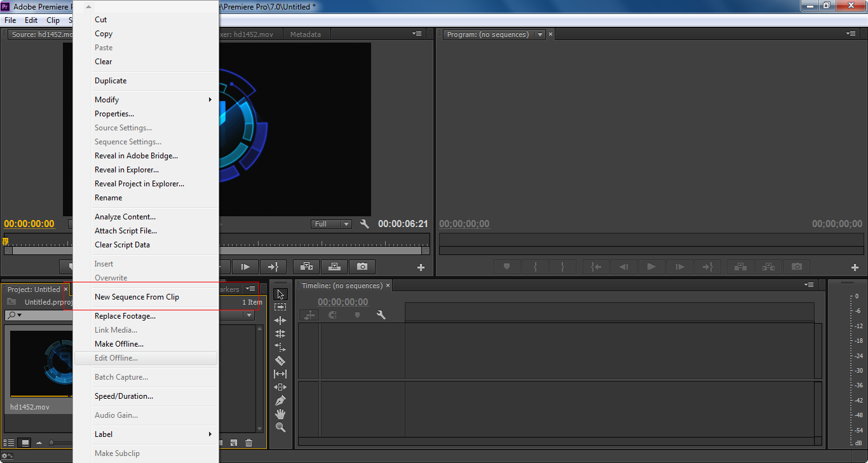Open Full playback resolution dropdown

pyautogui.click(x=331, y=224)
